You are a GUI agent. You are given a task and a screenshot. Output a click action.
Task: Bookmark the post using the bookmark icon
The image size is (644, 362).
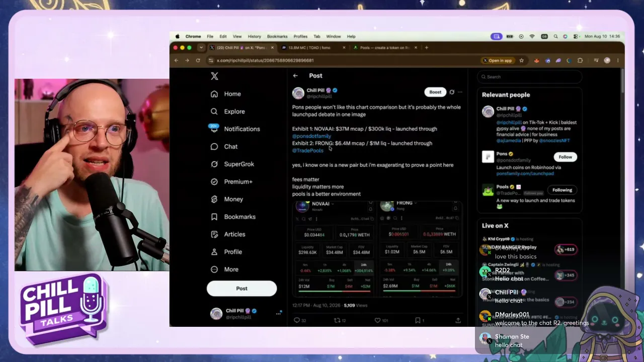[x=418, y=320]
